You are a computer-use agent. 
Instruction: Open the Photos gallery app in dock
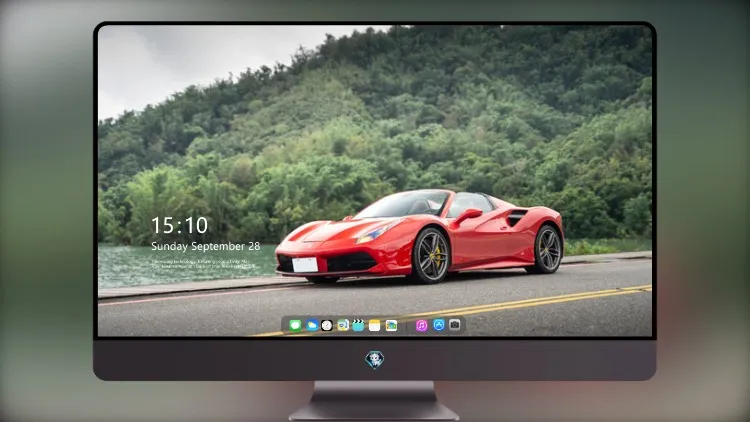pyautogui.click(x=391, y=326)
